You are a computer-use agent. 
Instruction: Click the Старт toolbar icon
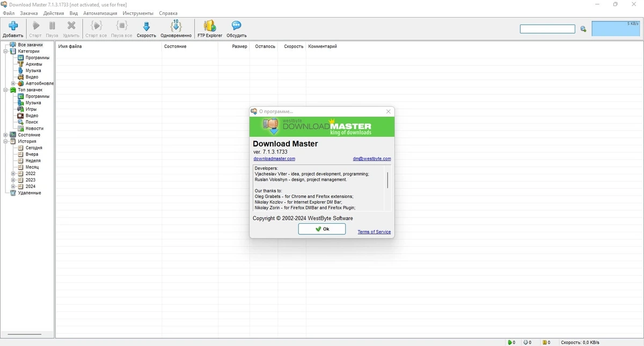36,26
